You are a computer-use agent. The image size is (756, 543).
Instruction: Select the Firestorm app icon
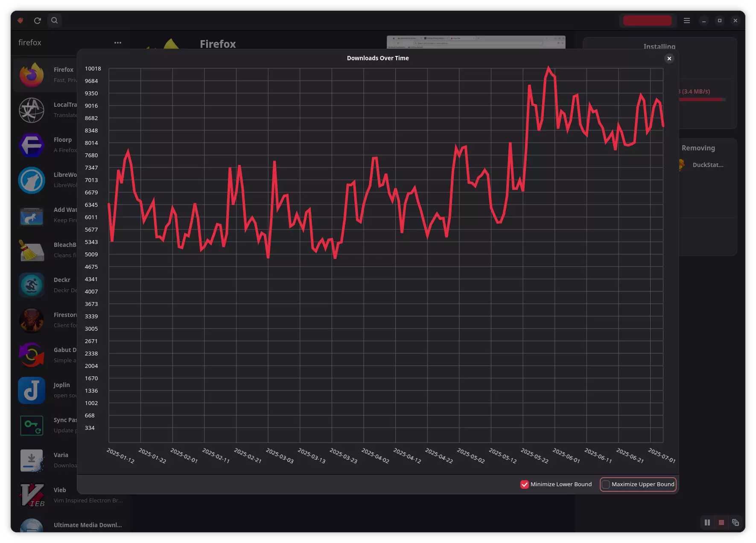click(32, 320)
